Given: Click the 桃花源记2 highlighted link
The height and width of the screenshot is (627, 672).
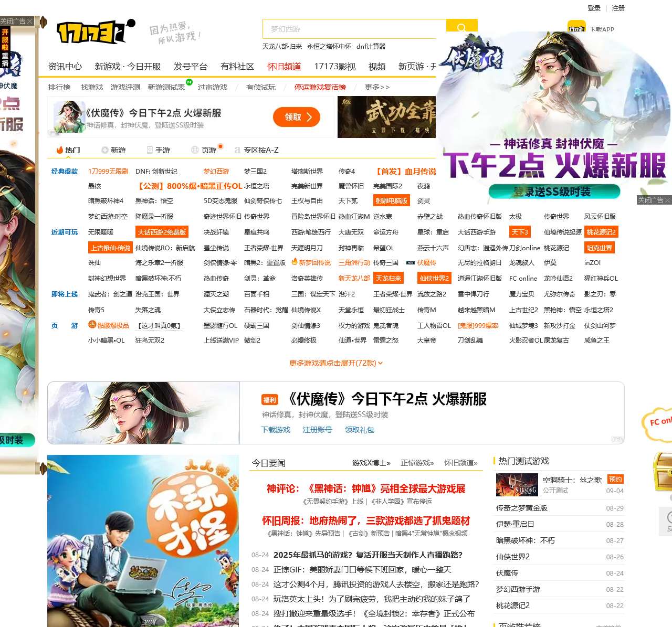Looking at the screenshot, I should click(x=601, y=232).
